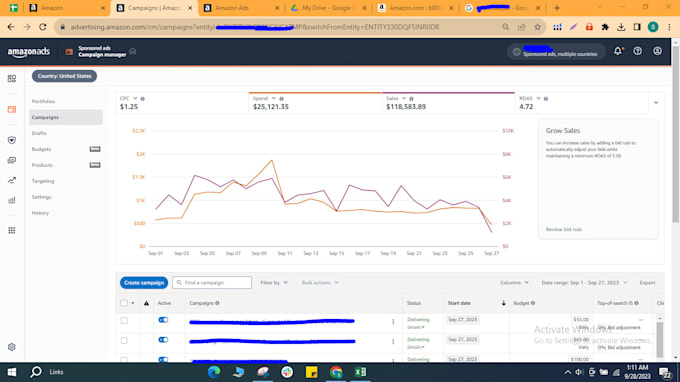This screenshot has height=382, width=680.
Task: Expand the Spend metric dropdown
Action: point(274,98)
